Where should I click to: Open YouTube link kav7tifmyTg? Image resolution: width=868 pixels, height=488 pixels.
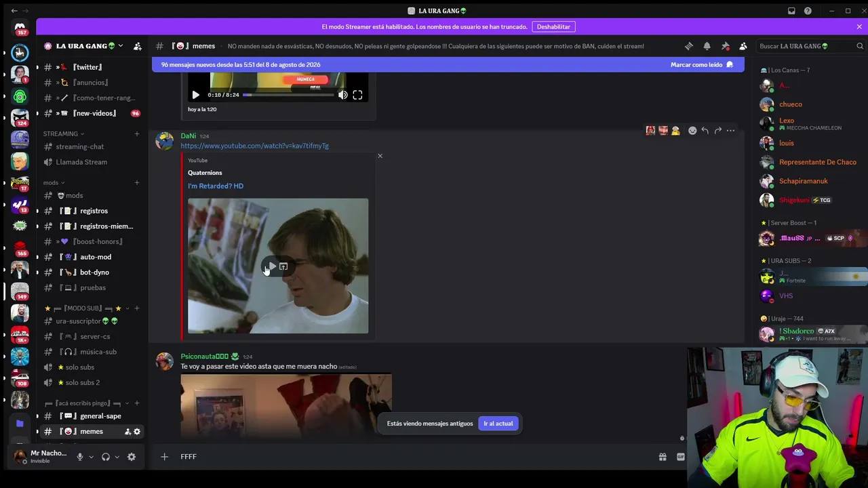254,146
